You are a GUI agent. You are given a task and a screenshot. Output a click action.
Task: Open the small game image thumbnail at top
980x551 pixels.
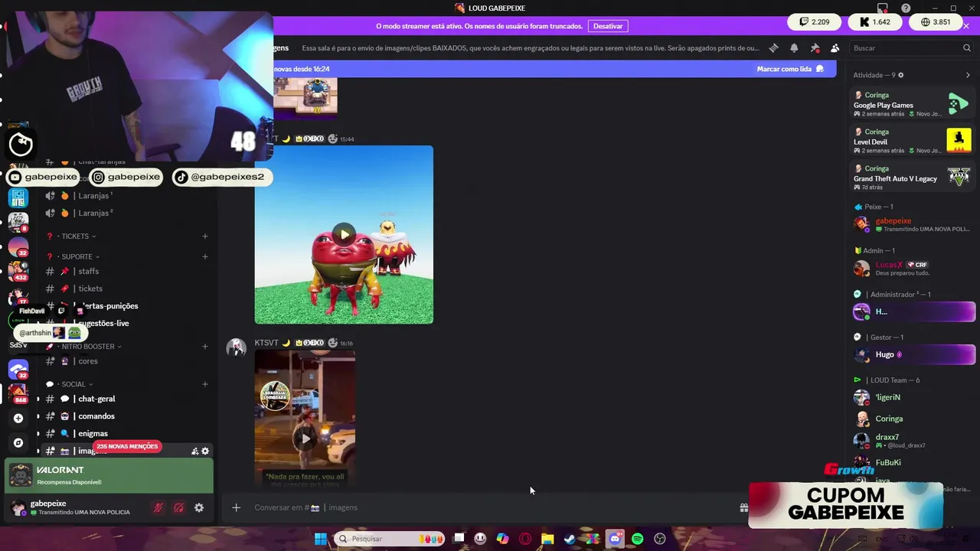click(305, 98)
